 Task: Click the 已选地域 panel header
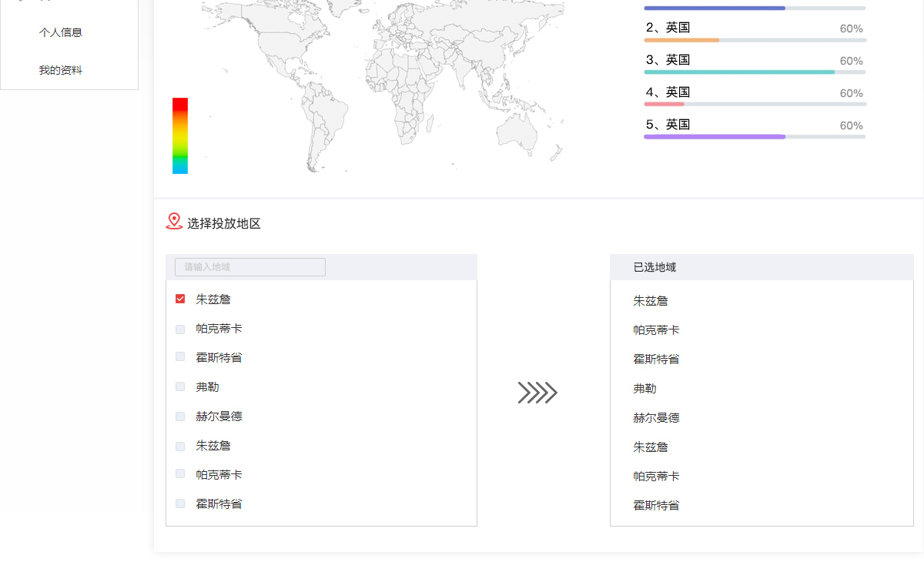click(x=761, y=267)
